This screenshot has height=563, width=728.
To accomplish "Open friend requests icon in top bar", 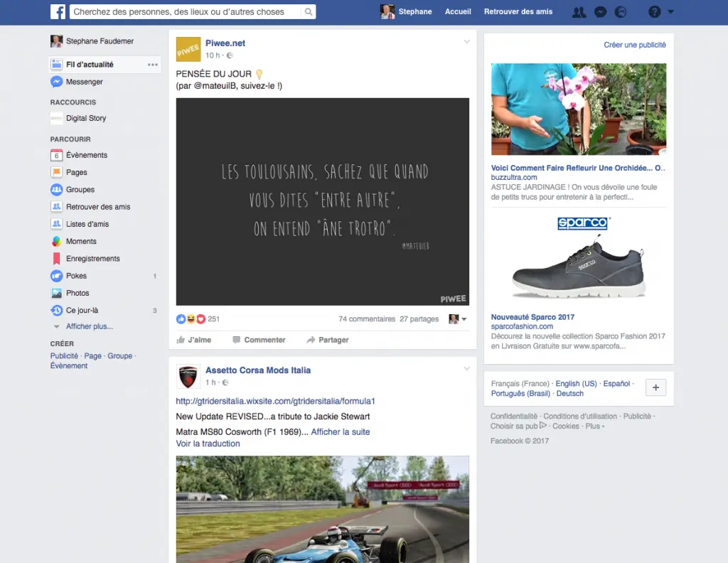I will coord(579,12).
